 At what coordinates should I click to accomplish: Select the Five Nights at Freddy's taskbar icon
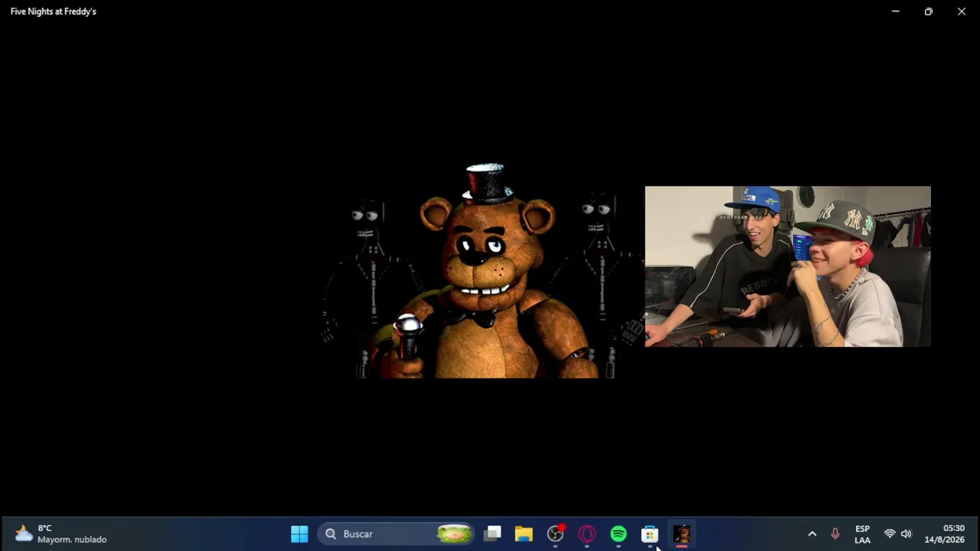click(x=681, y=533)
